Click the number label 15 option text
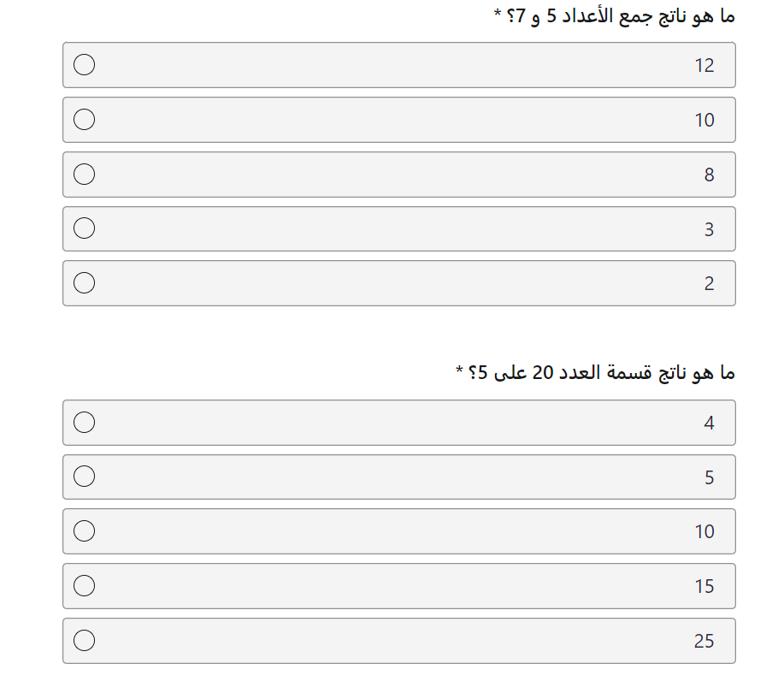The image size is (784, 693). [704, 586]
